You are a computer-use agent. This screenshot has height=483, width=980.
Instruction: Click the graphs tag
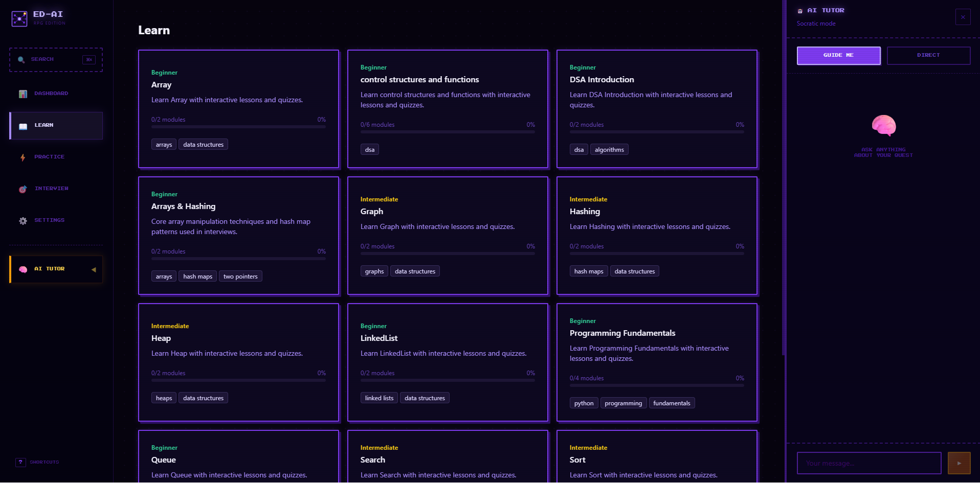click(374, 271)
